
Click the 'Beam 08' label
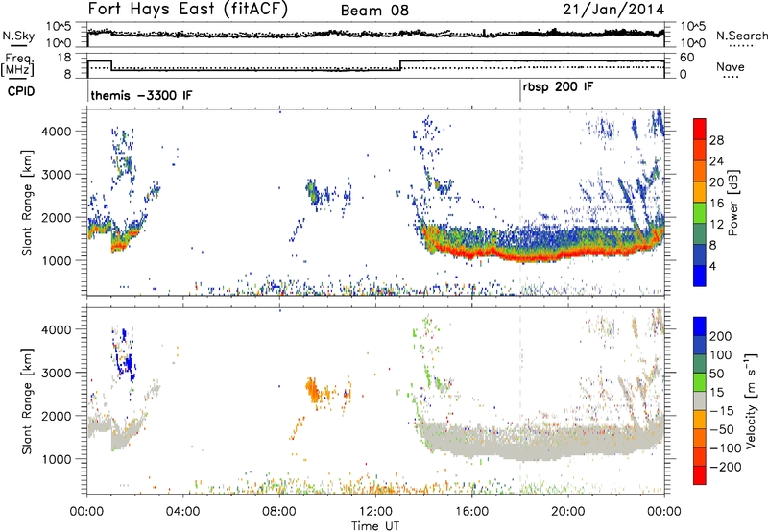(374, 11)
